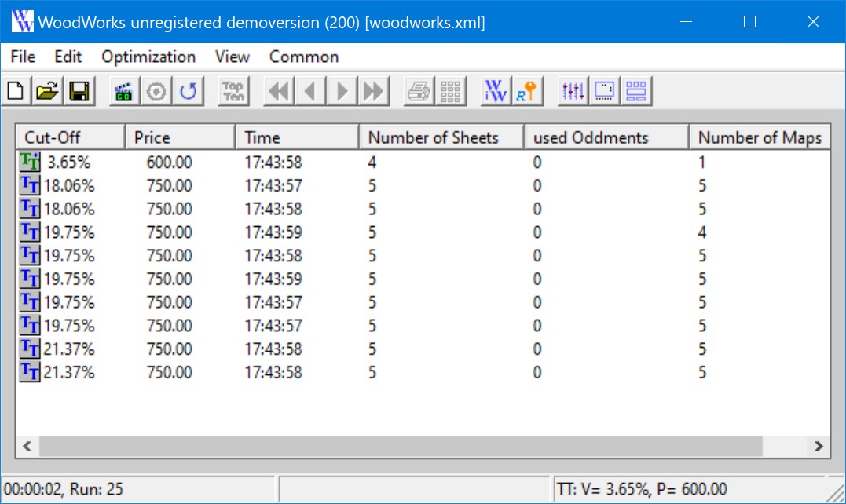Open the File menu

[23, 57]
